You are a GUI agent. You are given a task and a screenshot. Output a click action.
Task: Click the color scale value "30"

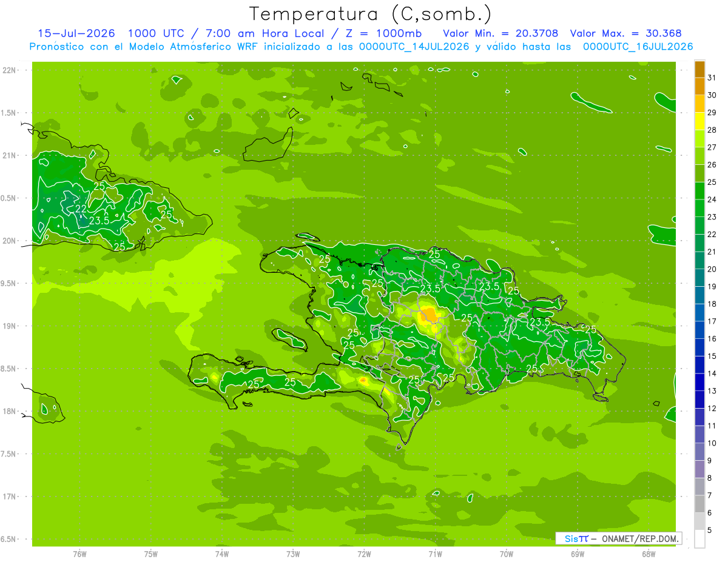point(712,95)
